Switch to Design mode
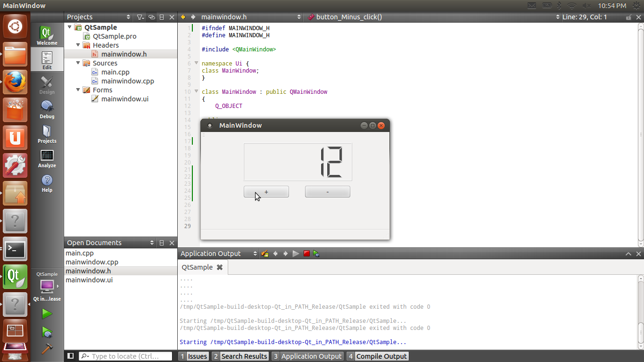The height and width of the screenshot is (362, 644). coord(47,85)
